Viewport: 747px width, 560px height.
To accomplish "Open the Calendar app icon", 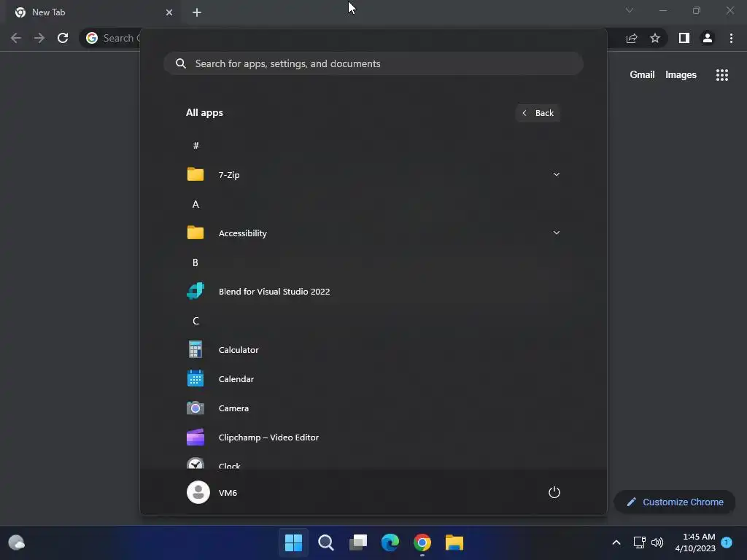I will pos(196,378).
